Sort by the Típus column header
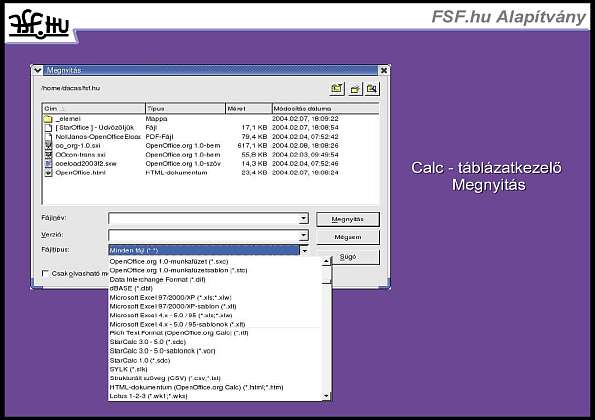 pyautogui.click(x=185, y=109)
